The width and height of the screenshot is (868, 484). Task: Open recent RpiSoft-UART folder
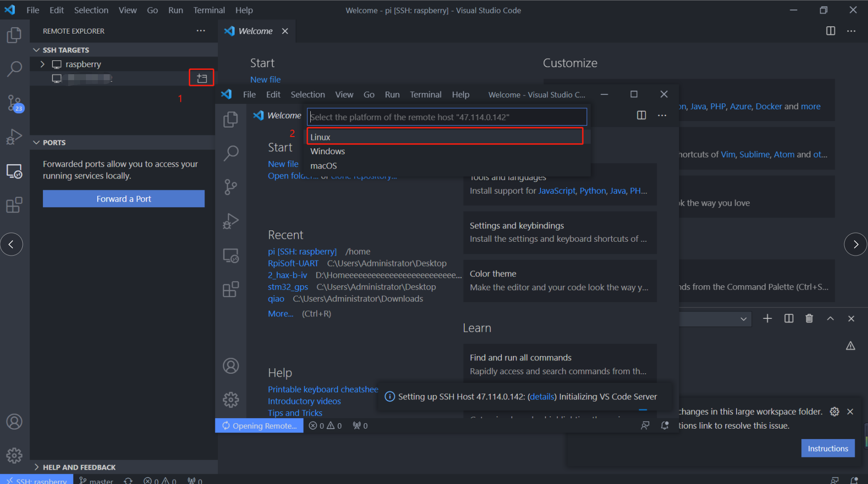(293, 264)
